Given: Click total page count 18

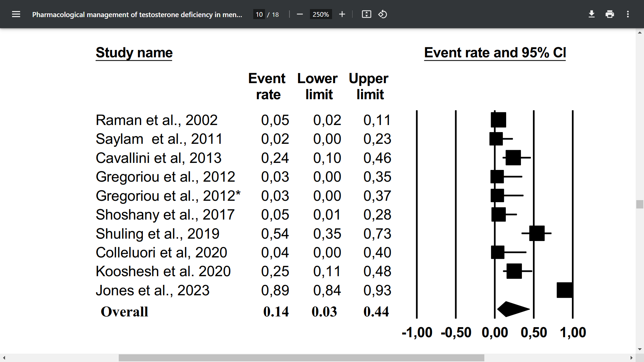Looking at the screenshot, I should pos(275,14).
